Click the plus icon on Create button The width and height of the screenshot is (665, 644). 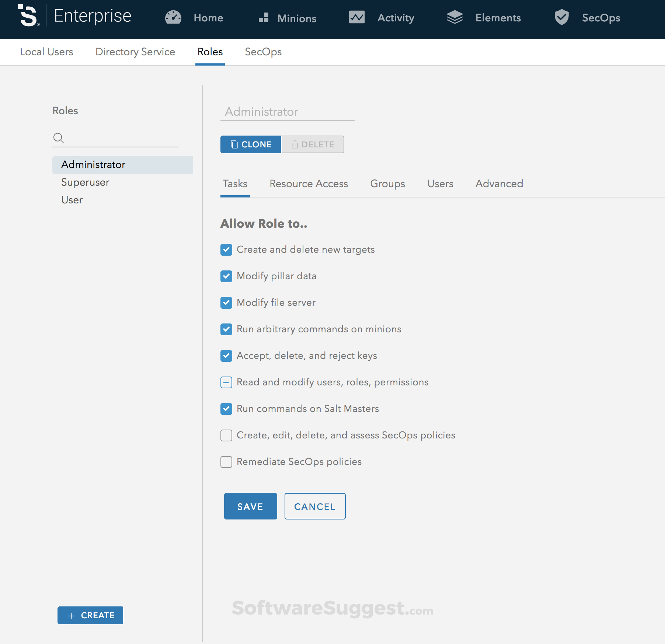(72, 615)
